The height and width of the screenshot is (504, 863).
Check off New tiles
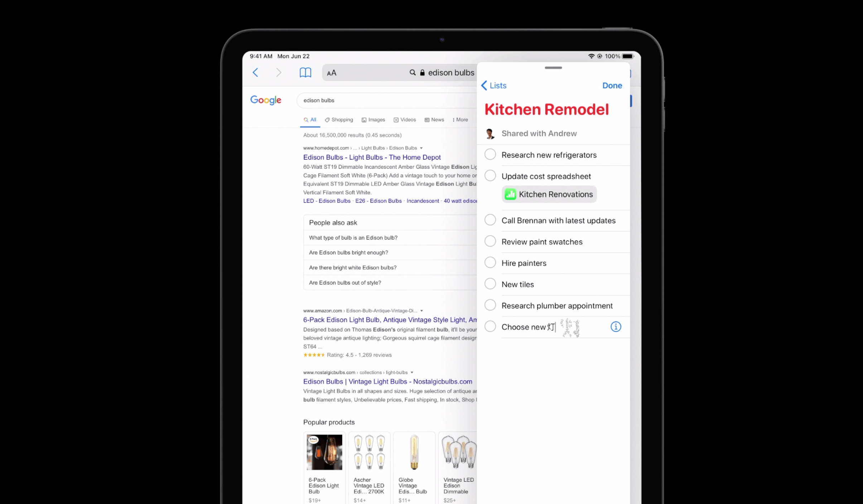coord(490,284)
